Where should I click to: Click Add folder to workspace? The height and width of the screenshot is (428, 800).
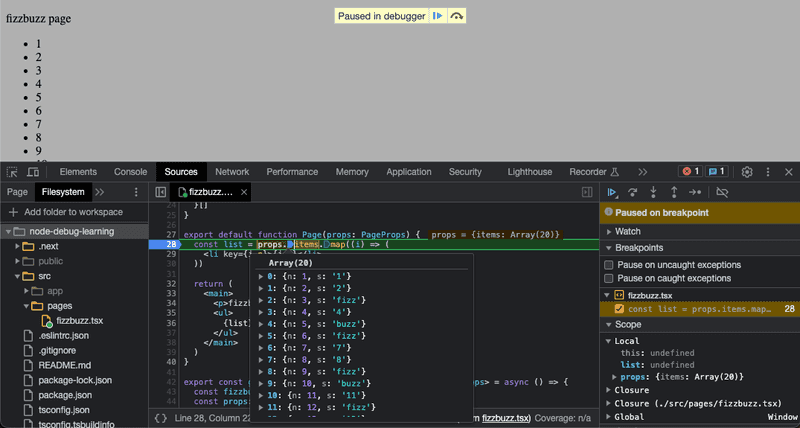click(x=66, y=212)
